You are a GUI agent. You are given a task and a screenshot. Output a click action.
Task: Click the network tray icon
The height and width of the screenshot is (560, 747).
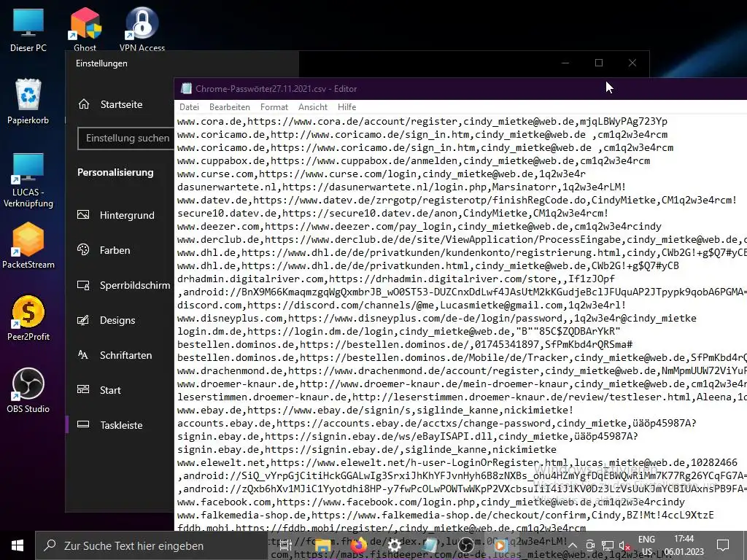(608, 545)
